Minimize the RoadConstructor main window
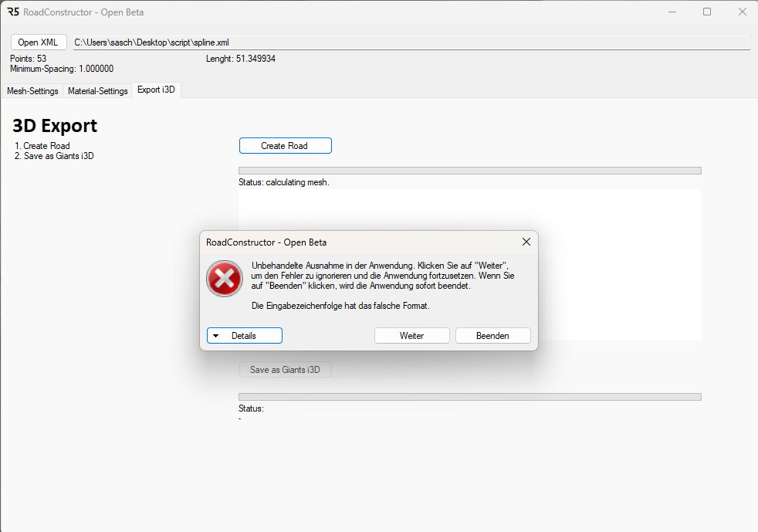 click(672, 12)
